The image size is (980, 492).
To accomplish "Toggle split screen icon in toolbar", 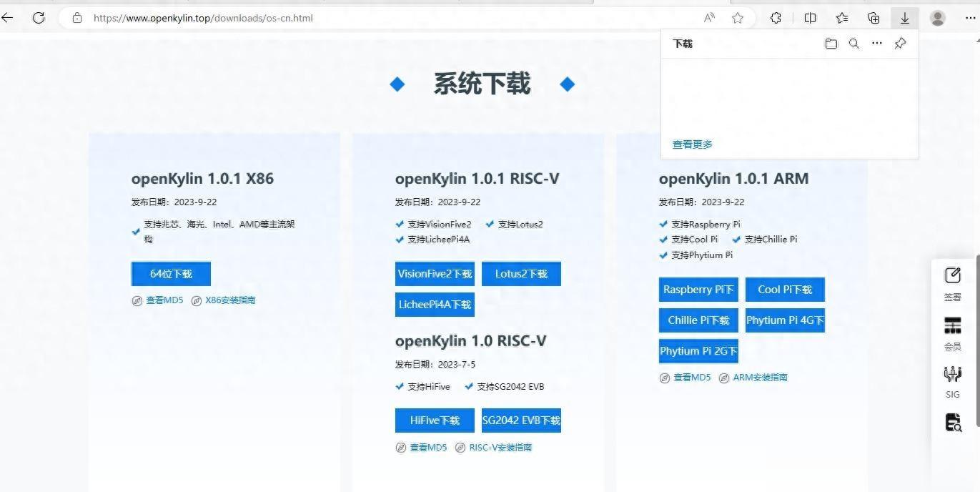I will click(x=810, y=18).
